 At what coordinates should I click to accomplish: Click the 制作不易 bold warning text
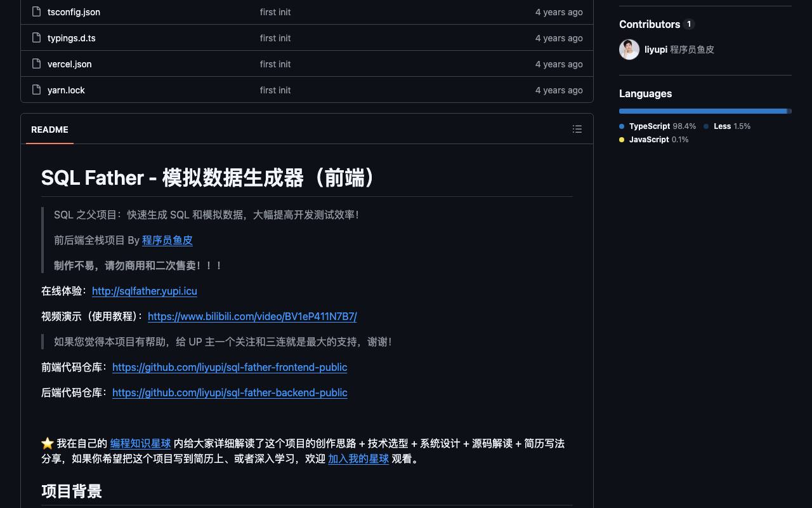(138, 265)
